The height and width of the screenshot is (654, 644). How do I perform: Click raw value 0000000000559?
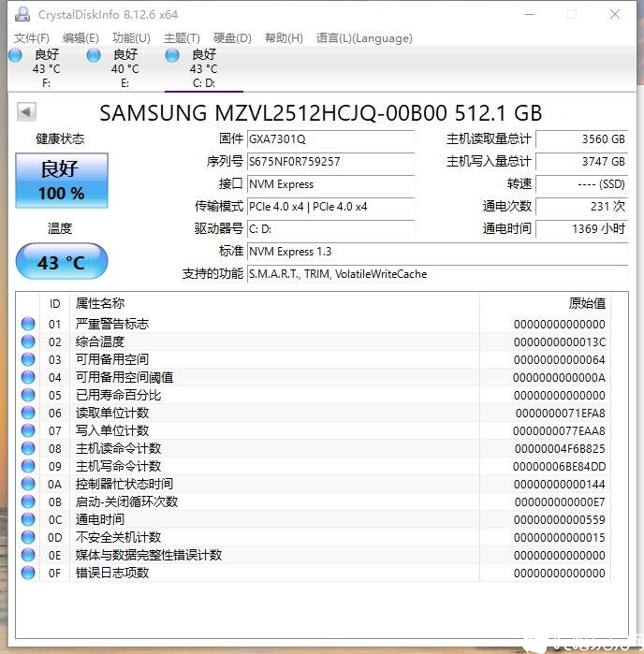click(559, 519)
